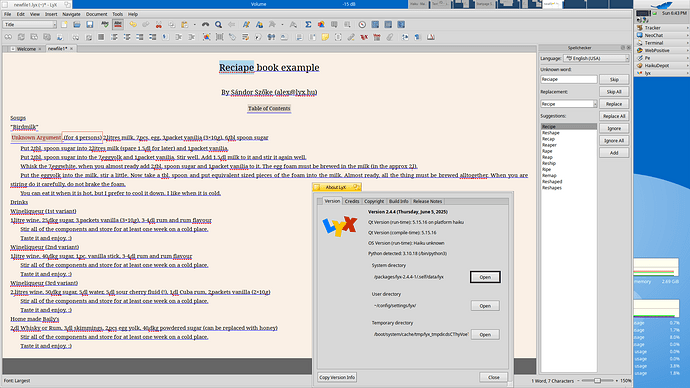
Task: Open the outline pane with the compass icon
Action: click(362, 25)
